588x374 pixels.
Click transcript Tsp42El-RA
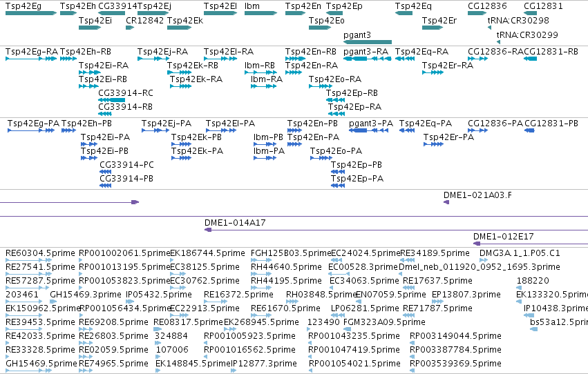pos(229,51)
